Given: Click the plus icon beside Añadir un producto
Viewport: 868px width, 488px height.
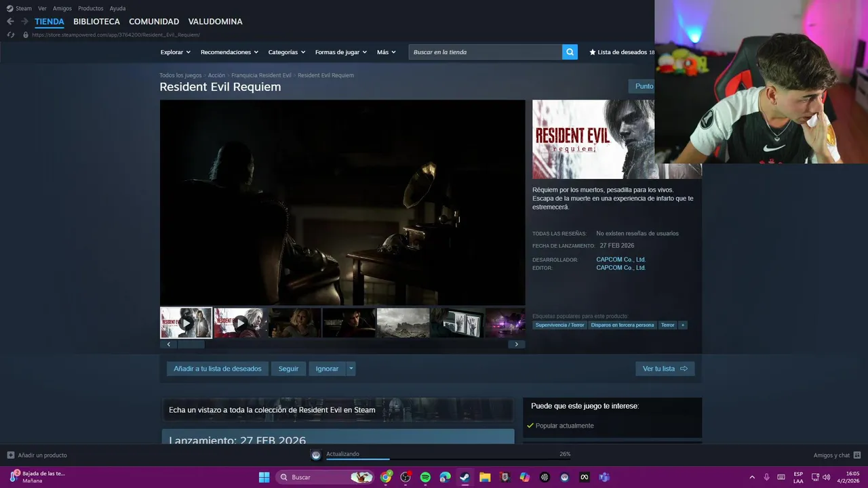Looking at the screenshot, I should point(10,455).
